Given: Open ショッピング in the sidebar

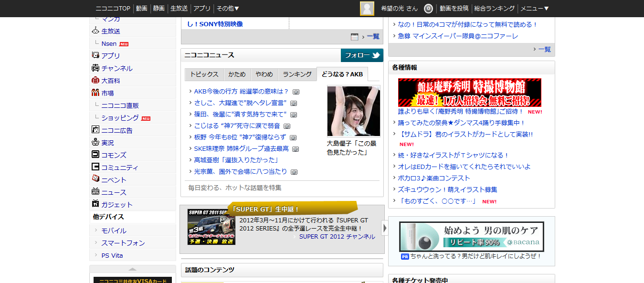Looking at the screenshot, I should 120,118.
